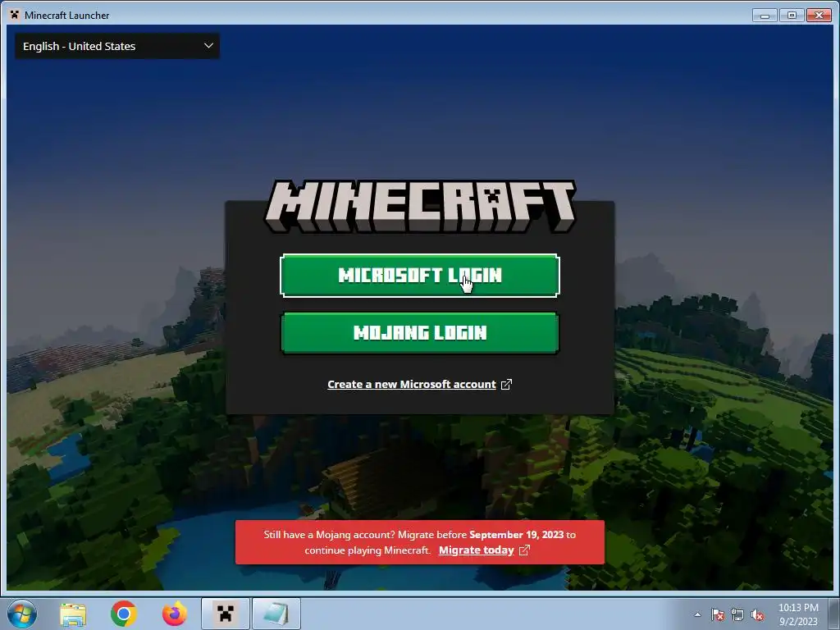Open the notepad app in the taskbar

point(276,614)
